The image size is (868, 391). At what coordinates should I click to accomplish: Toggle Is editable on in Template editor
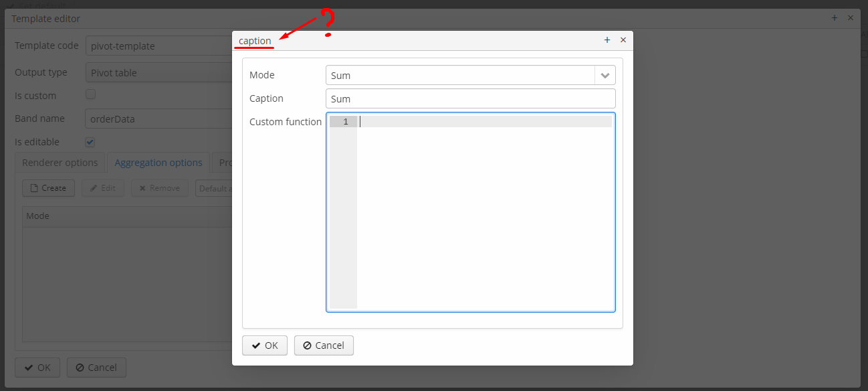90,141
